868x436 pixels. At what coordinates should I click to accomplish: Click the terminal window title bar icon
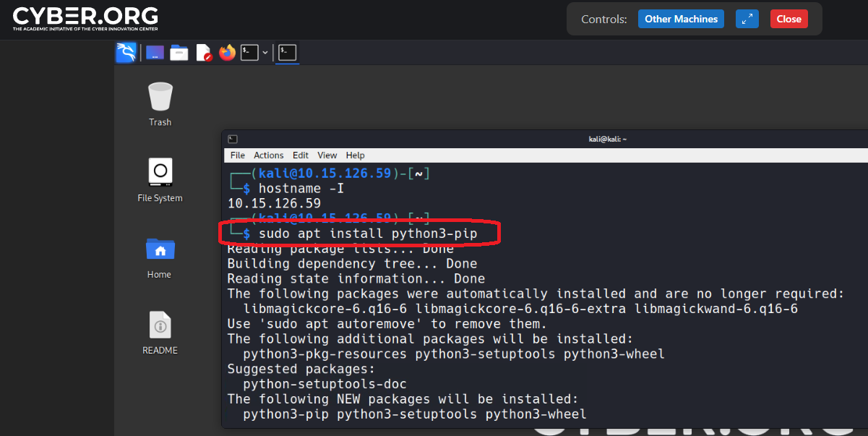pyautogui.click(x=233, y=140)
